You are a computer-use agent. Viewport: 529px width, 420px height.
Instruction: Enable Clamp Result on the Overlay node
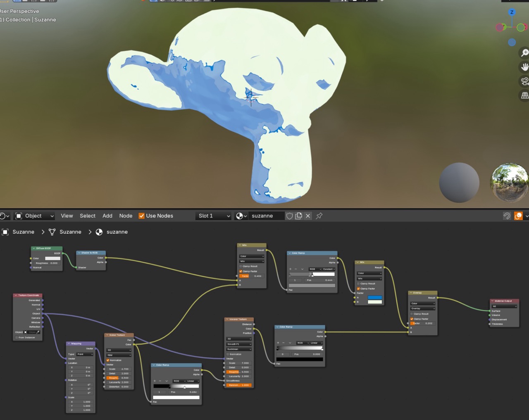pyautogui.click(x=412, y=314)
